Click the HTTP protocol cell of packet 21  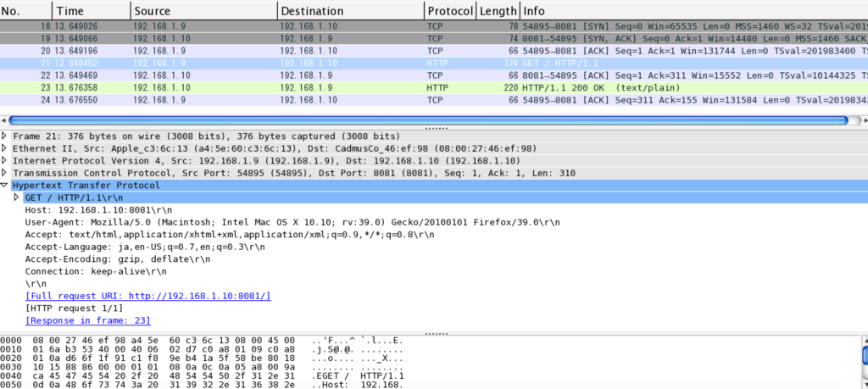click(437, 63)
